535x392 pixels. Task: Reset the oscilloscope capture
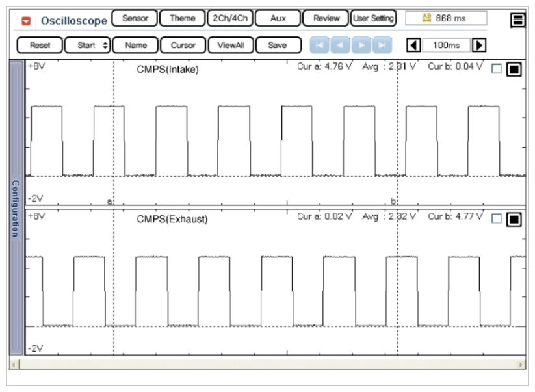40,46
